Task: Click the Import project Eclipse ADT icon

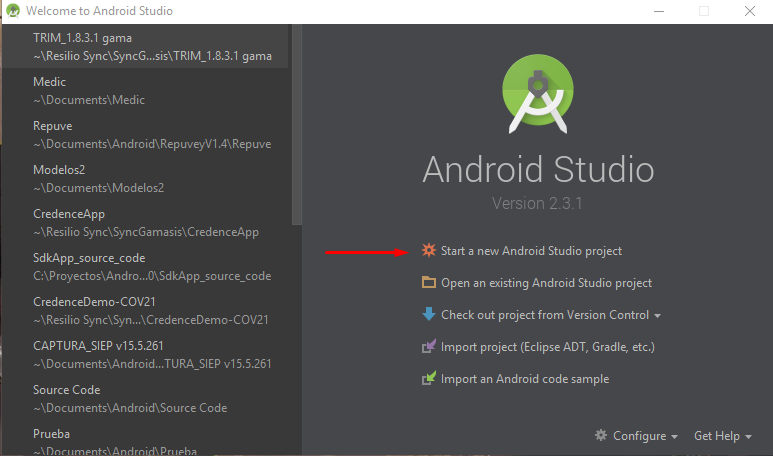Action: tap(429, 346)
